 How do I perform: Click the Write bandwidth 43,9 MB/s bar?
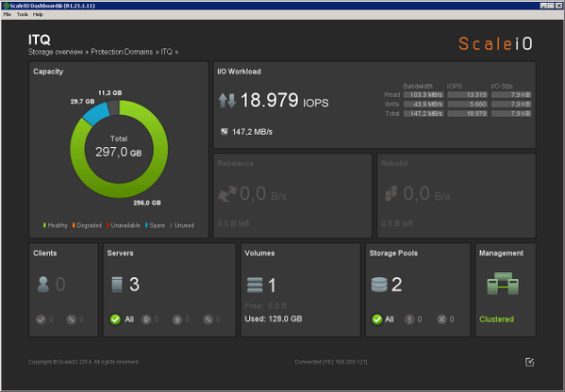[x=424, y=104]
